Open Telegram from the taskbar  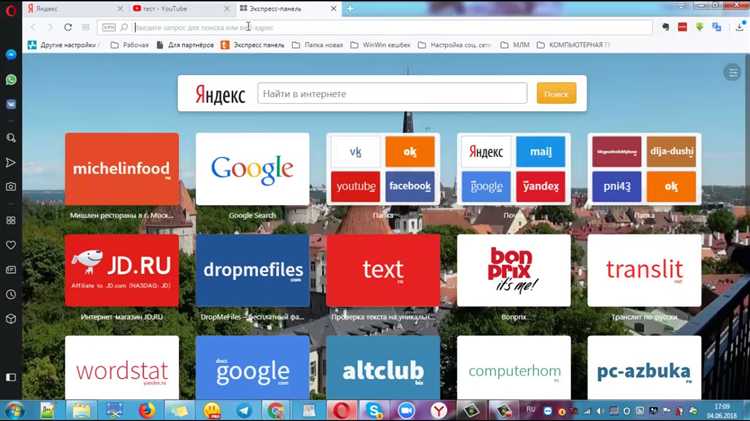tap(244, 410)
